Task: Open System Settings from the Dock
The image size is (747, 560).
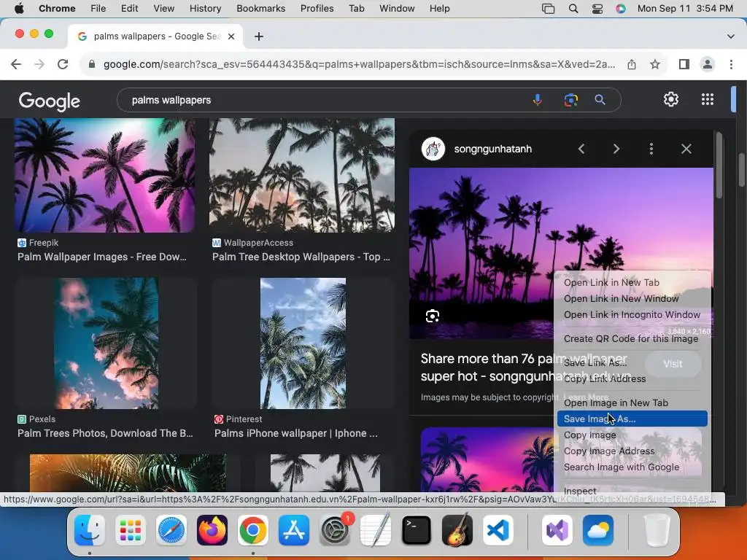Action: coord(335,530)
